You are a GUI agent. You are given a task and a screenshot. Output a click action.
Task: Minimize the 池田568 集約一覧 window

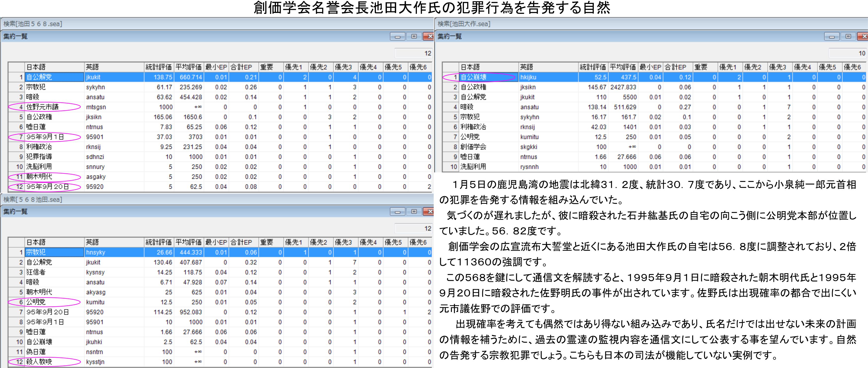click(397, 36)
